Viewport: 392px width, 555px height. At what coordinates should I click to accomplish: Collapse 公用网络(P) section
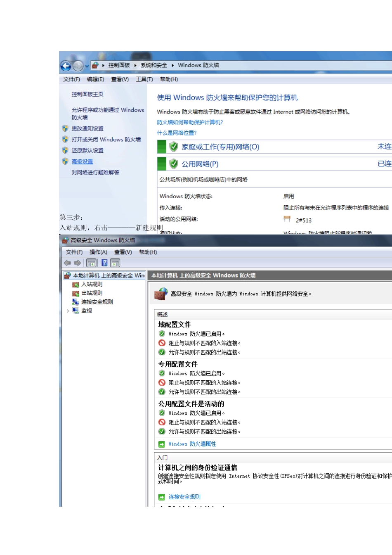point(274,164)
